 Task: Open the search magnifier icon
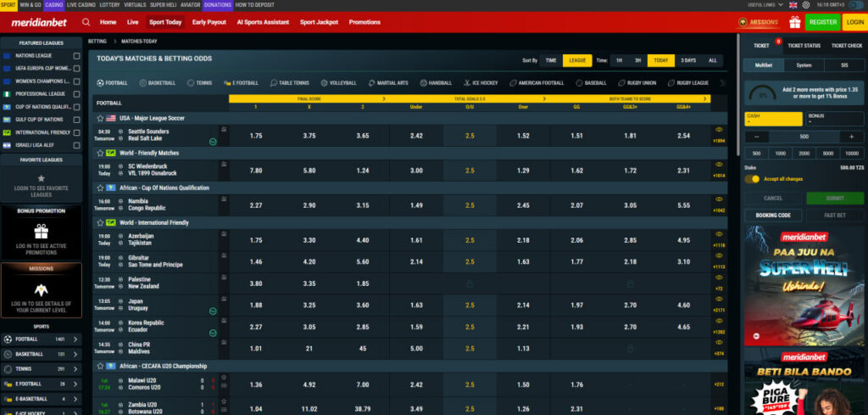86,22
